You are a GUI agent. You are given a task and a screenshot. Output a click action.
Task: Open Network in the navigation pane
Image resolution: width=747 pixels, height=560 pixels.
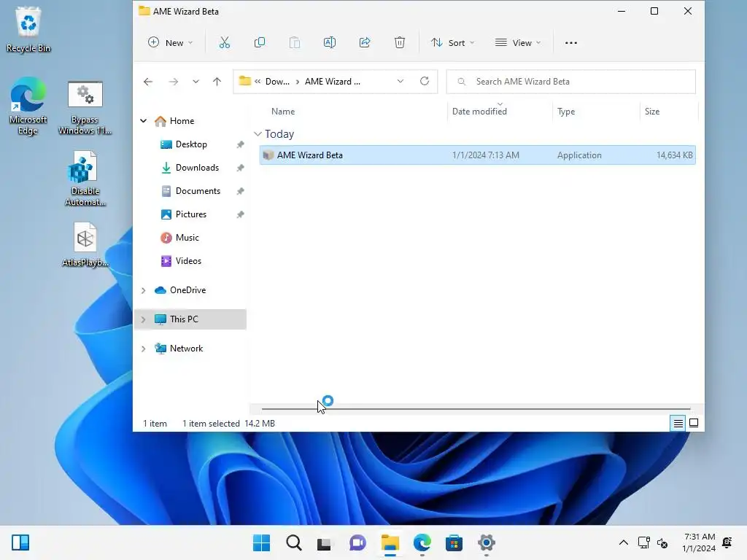[x=186, y=349]
